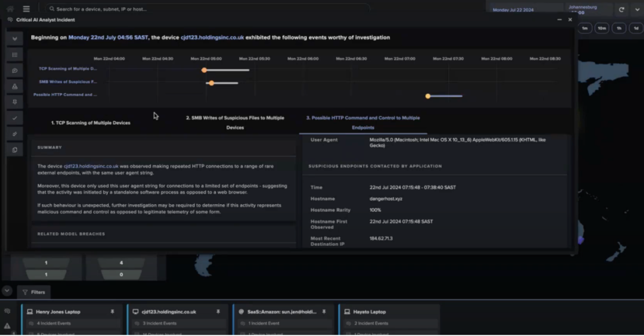Image resolution: width=644 pixels, height=336 pixels.
Task: Copy incident using the copy icon
Action: pos(15,150)
